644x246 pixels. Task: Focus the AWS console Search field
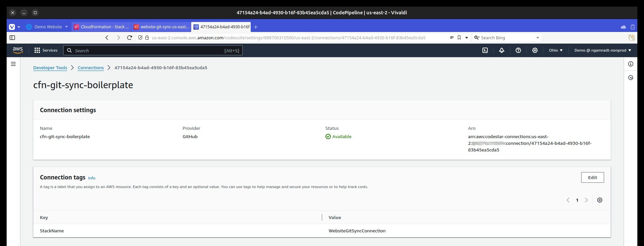153,50
